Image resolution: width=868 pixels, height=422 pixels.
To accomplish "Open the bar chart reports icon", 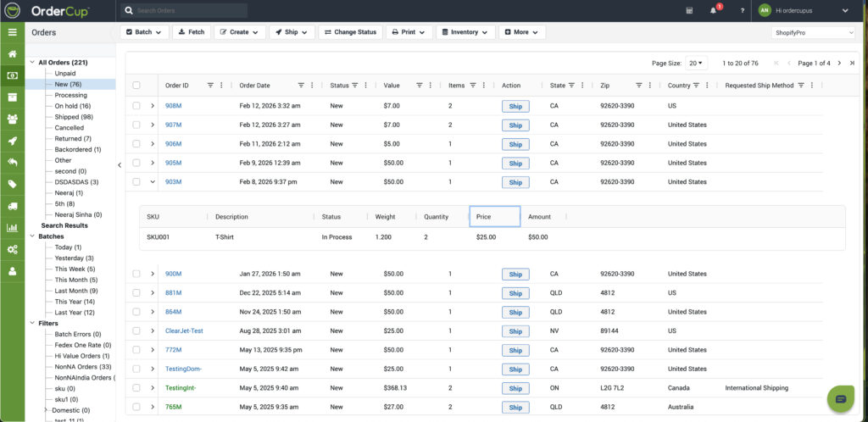I will pyautogui.click(x=12, y=228).
